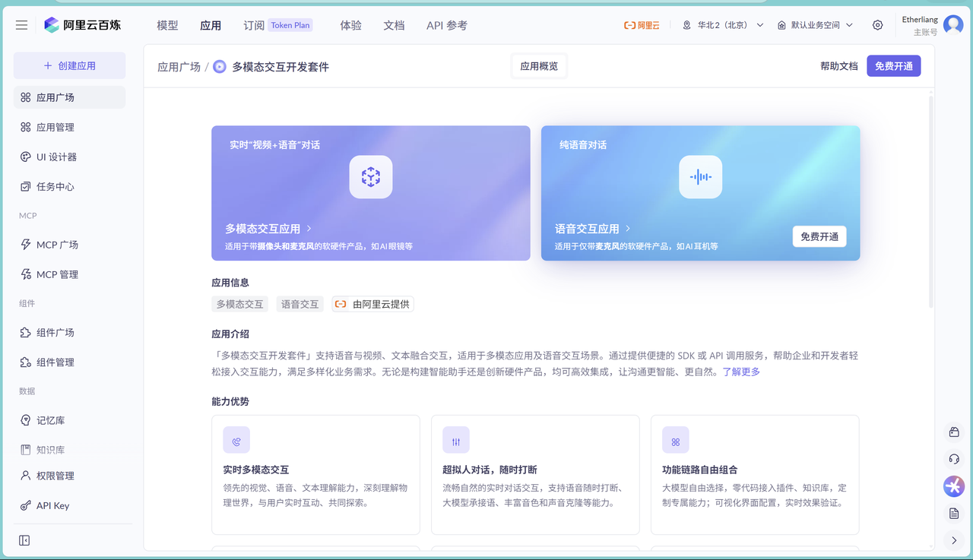Screen dimensions: 973x560
Task: Open the hamburger menu icon
Action: (21, 25)
